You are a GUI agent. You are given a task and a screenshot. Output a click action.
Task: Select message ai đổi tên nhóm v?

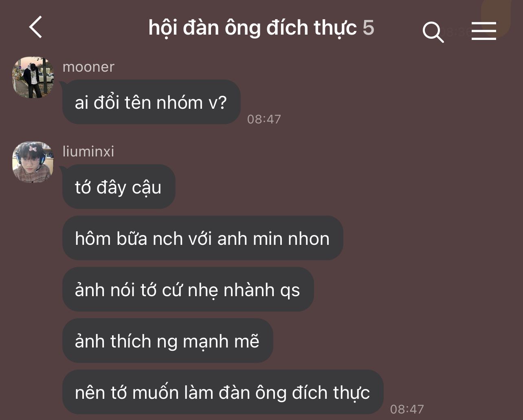tap(151, 102)
